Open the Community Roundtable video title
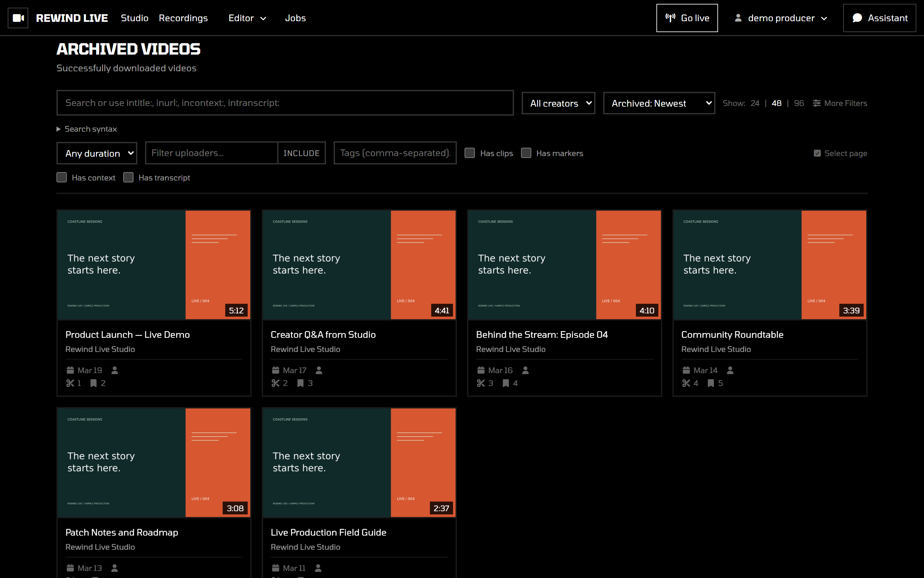The height and width of the screenshot is (578, 924). [732, 335]
